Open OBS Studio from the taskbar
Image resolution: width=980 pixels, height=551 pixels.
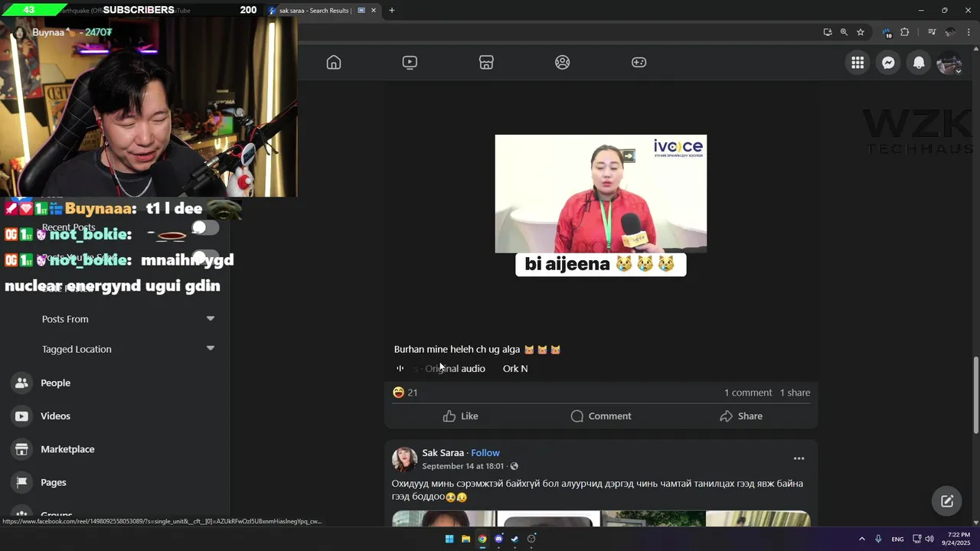coord(531,539)
